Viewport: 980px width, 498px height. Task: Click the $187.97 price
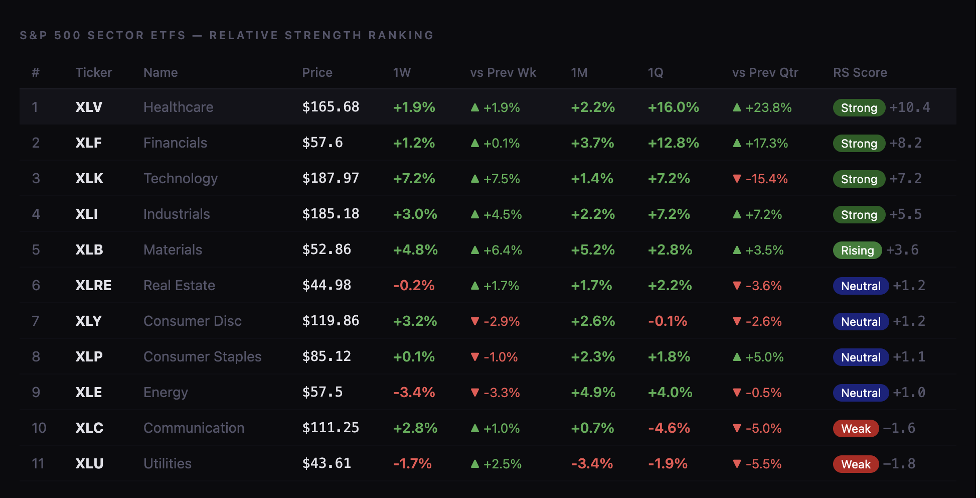[331, 178]
